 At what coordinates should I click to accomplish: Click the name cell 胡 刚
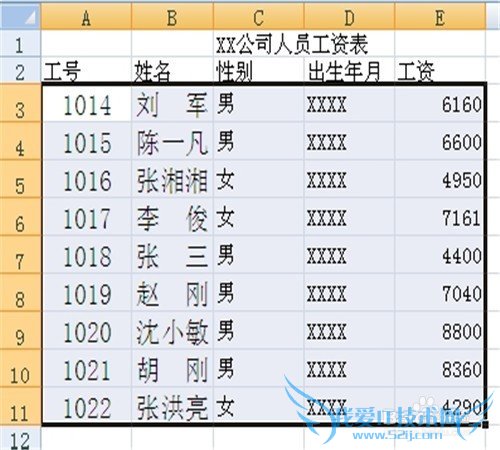pyautogui.click(x=172, y=369)
